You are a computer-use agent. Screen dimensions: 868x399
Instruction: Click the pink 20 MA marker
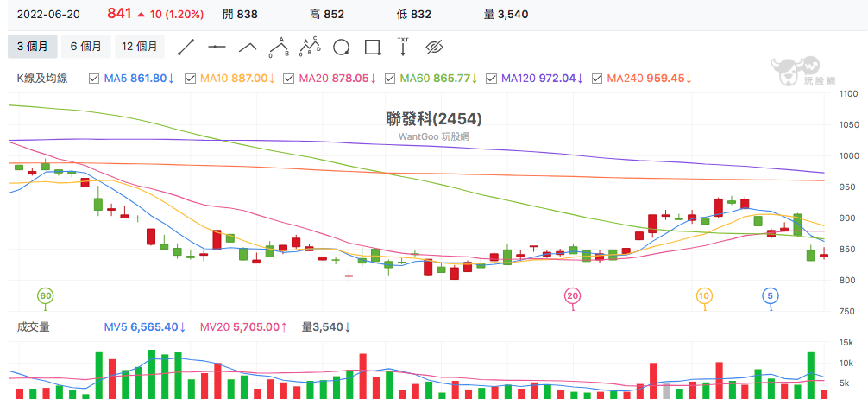(x=572, y=296)
